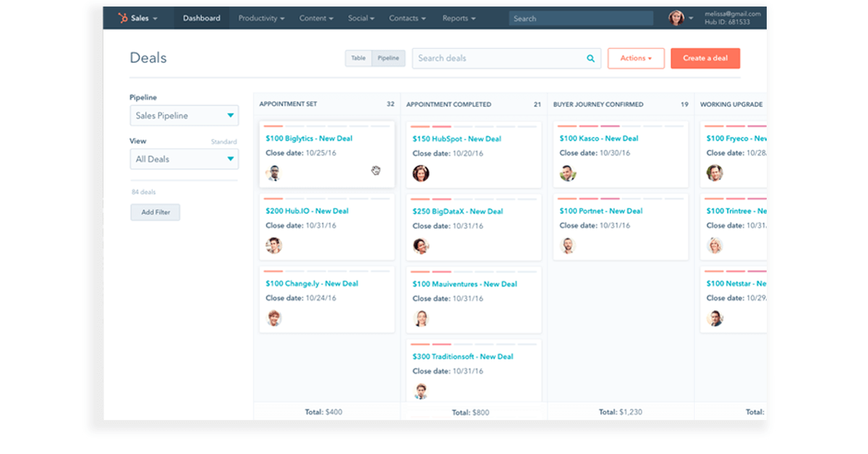
Task: Click the top navigation Search field
Action: [579, 18]
